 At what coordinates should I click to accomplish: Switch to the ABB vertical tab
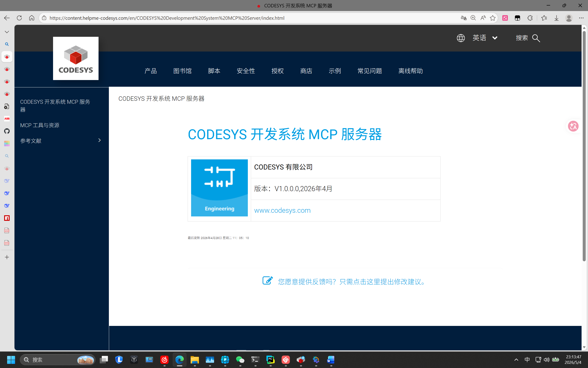click(7, 119)
